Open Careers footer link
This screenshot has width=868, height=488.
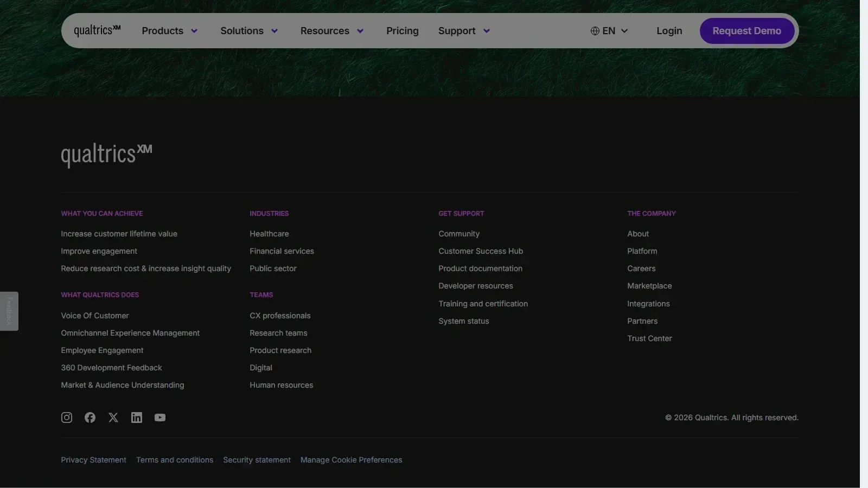641,268
